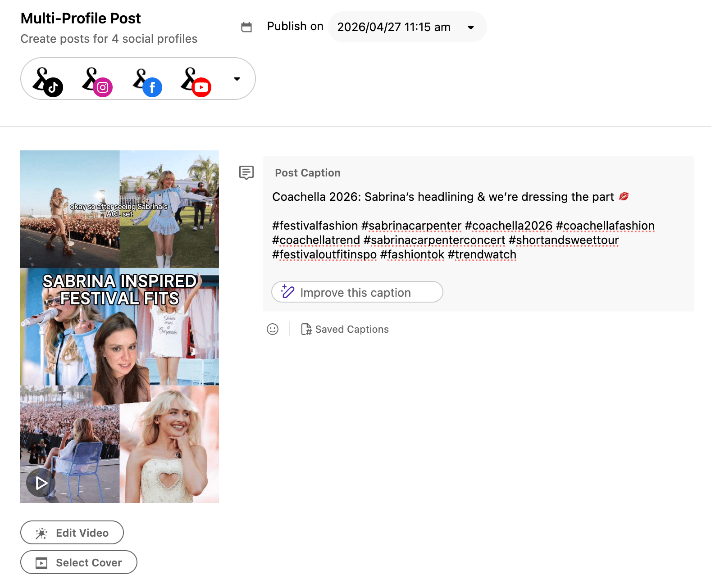This screenshot has width=711, height=588.
Task: Click the Post Caption label
Action: tap(308, 173)
